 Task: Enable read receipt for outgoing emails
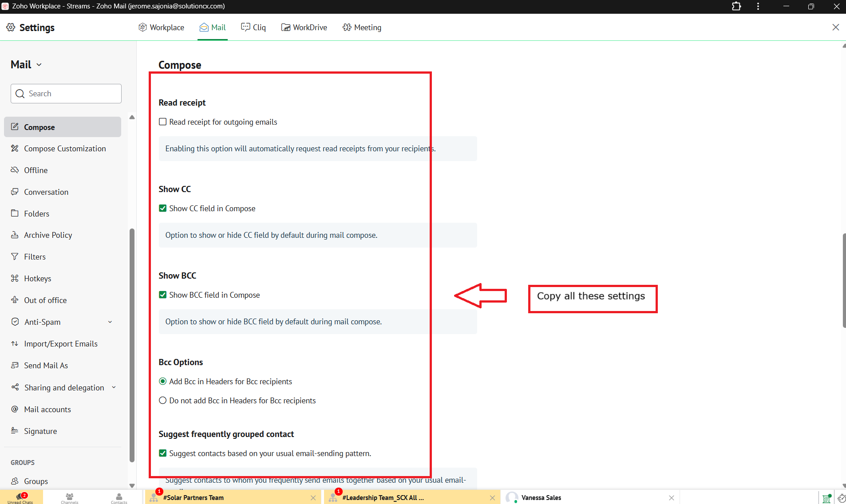pos(163,122)
